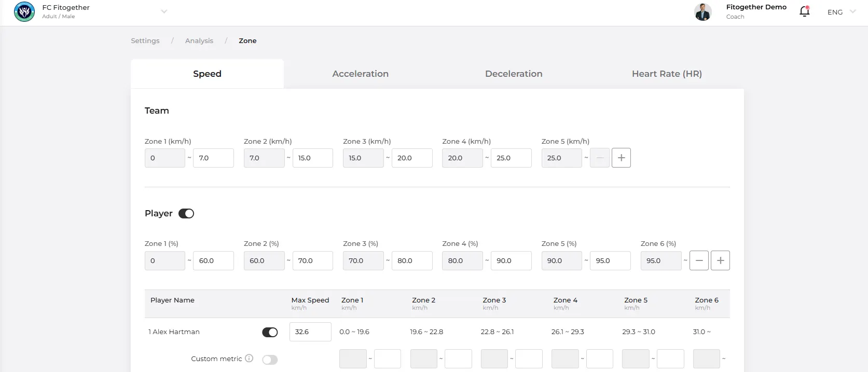Expand the FC Fitogether team dropdown
This screenshot has width=868, height=372.
(x=164, y=11)
